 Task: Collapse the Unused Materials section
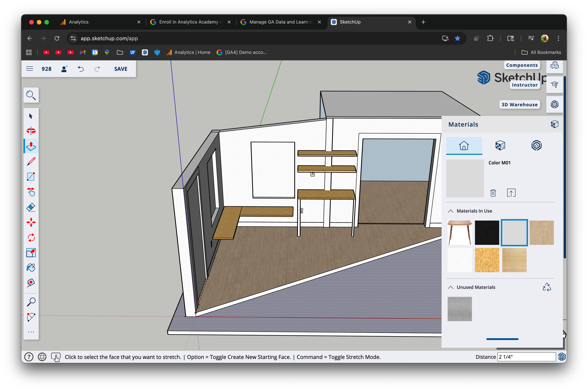pos(450,287)
